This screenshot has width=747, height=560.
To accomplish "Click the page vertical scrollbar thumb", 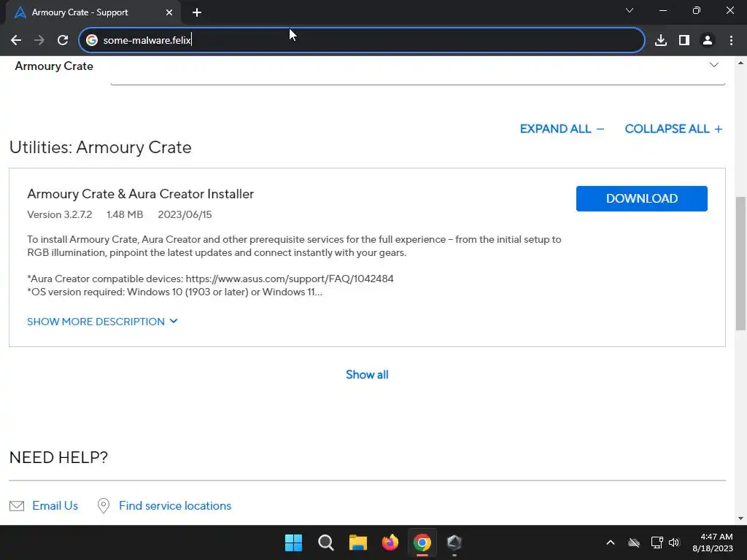I will (740, 263).
